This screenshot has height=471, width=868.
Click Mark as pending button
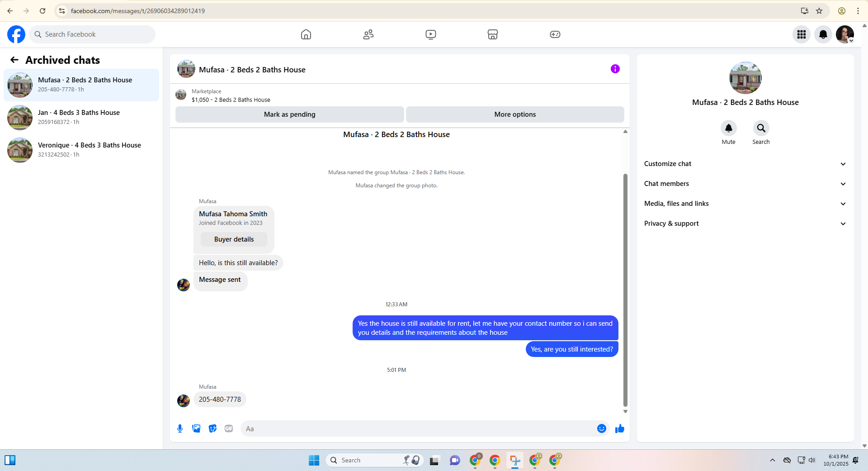[290, 114]
